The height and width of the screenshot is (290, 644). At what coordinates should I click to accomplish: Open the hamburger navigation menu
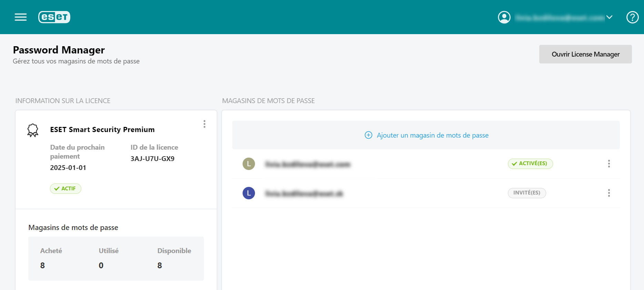(x=21, y=17)
